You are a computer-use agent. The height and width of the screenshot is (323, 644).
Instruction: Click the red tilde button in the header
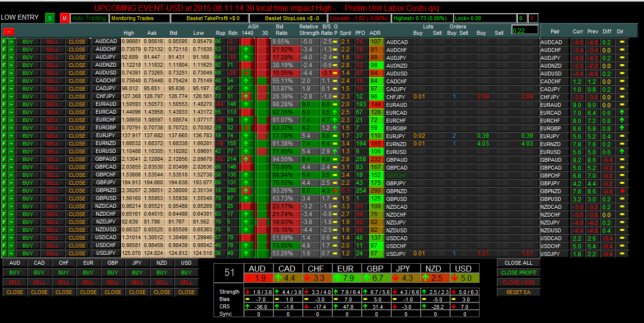pyautogui.click(x=8, y=32)
